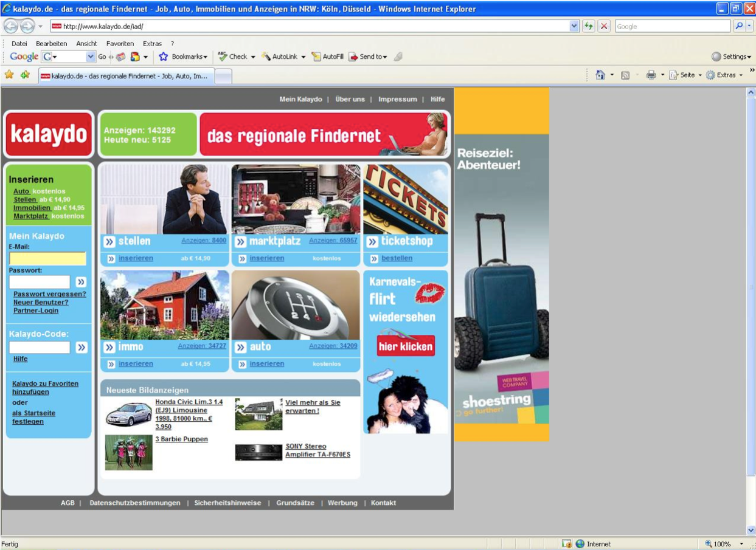Screen dimensions: 756x550
Task: Expand the Home button dropdown arrow
Action: (612, 75)
